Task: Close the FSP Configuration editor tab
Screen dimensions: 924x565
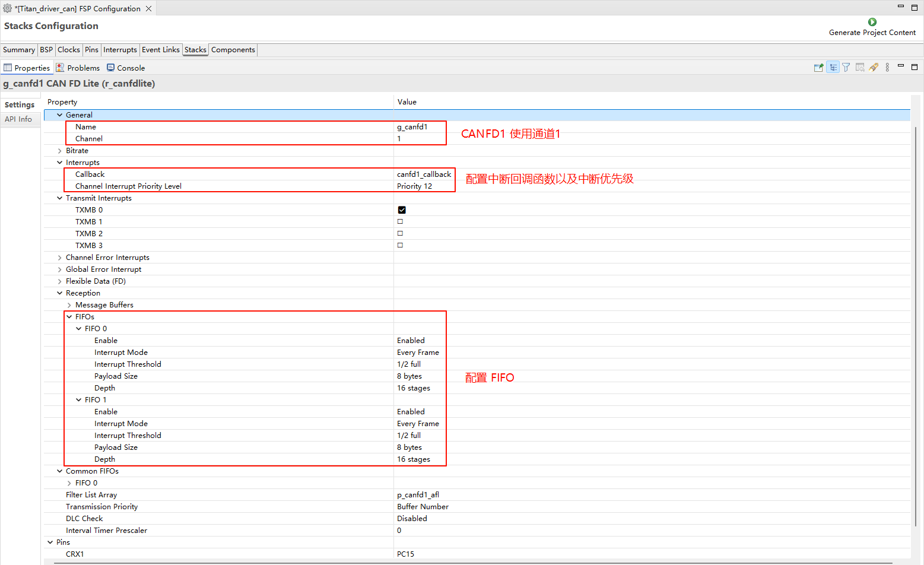Action: (149, 9)
